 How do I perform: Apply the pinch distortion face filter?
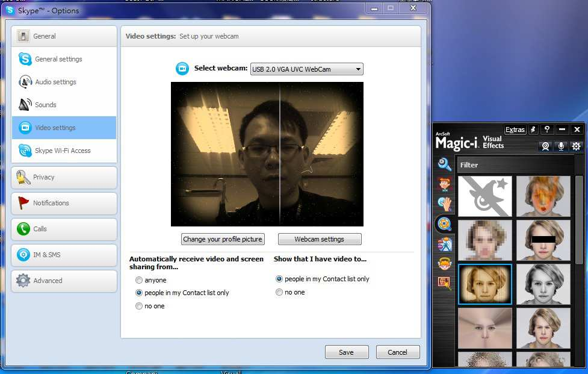pos(485,328)
